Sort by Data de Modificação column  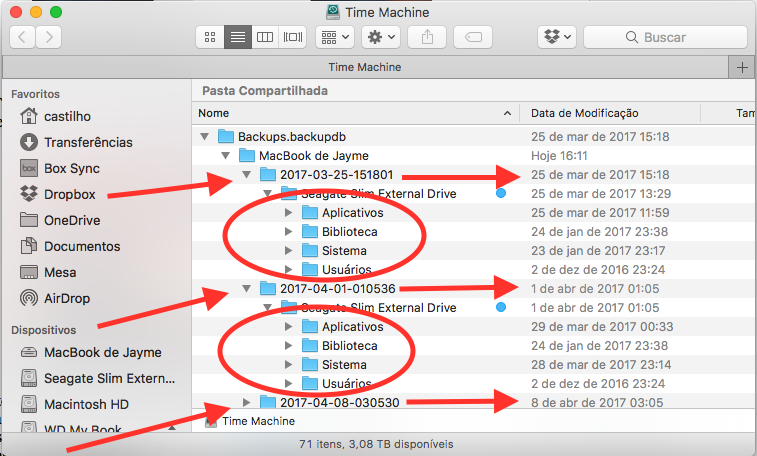coord(585,113)
